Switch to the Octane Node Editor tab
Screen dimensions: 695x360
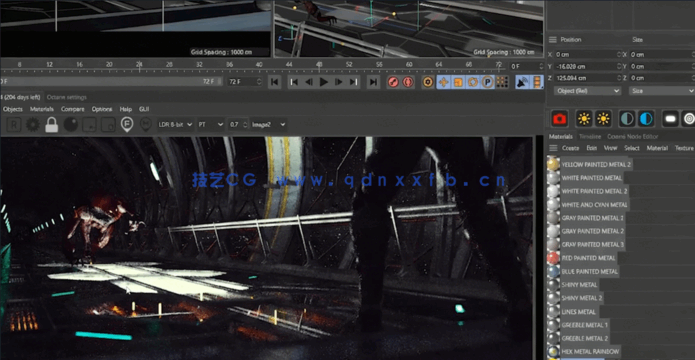[633, 137]
